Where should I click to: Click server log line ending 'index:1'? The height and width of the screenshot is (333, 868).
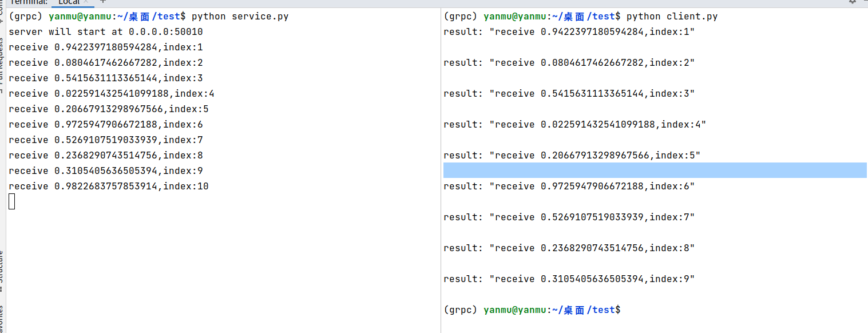click(106, 47)
